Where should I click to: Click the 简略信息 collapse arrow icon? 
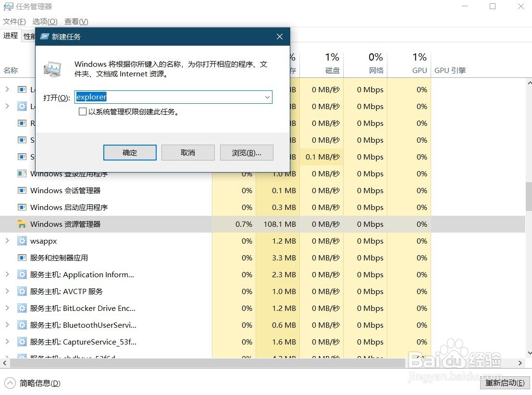click(x=10, y=383)
